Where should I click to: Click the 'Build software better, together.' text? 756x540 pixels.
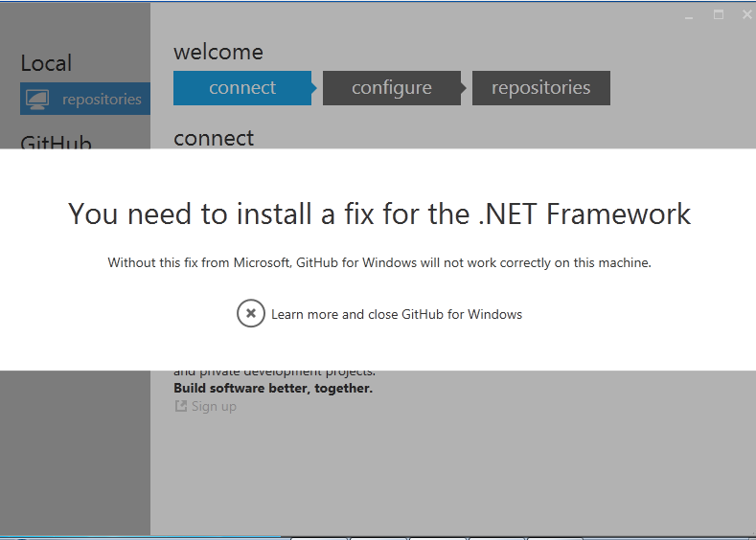[273, 389]
